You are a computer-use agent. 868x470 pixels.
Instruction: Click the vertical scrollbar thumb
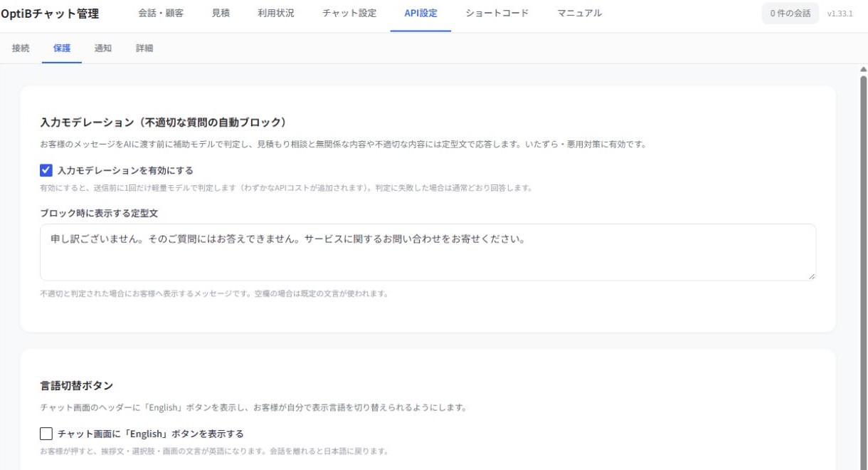[863, 271]
